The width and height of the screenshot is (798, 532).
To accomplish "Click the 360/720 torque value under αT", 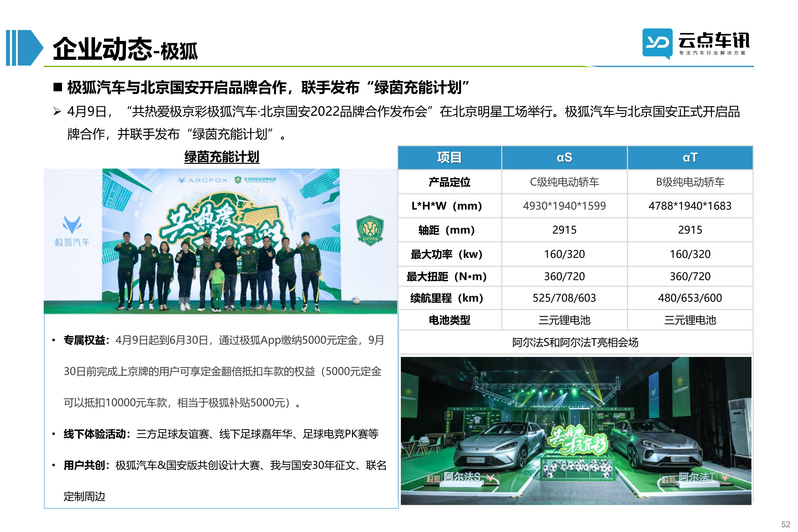I will (690, 277).
